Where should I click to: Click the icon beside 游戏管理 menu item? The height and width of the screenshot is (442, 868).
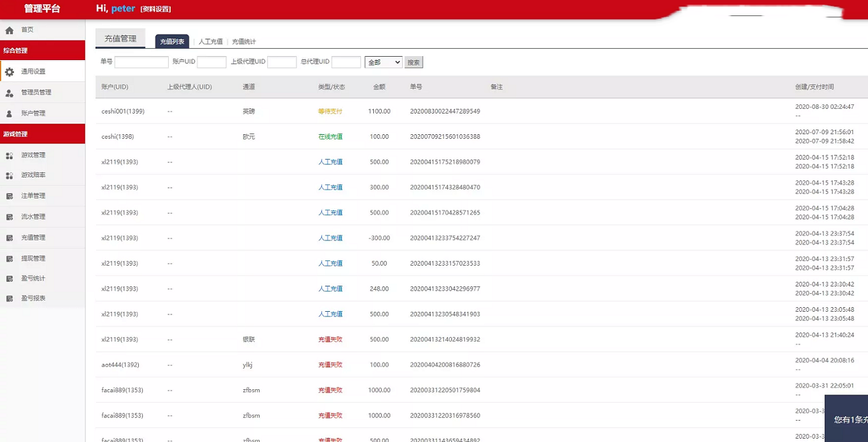click(x=9, y=156)
